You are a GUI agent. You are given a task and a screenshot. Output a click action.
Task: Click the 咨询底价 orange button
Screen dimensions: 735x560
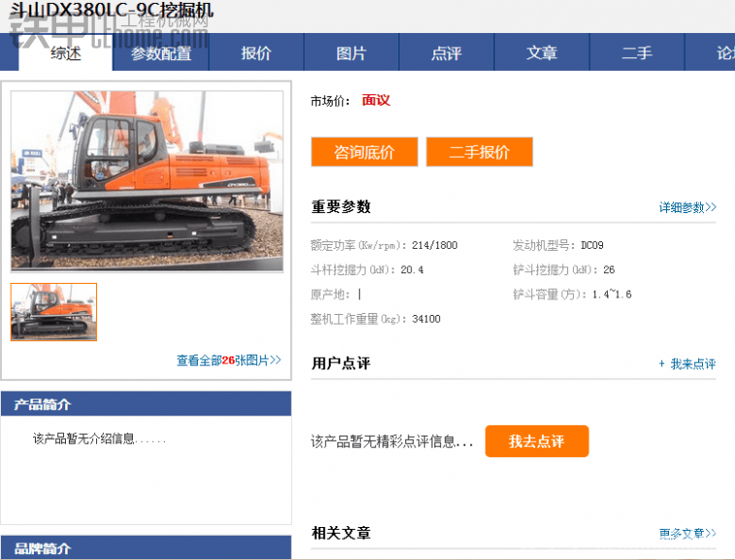click(365, 152)
